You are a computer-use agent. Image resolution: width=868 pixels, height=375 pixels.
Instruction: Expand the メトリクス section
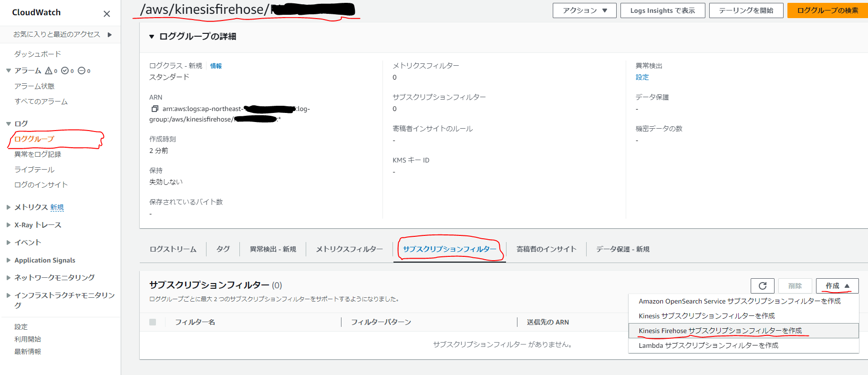pos(9,207)
